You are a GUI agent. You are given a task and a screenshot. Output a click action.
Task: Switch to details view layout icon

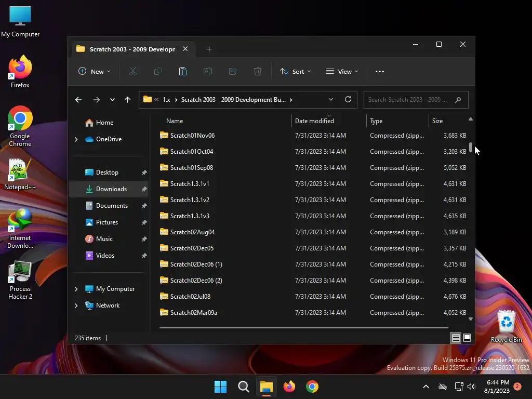[456, 338]
